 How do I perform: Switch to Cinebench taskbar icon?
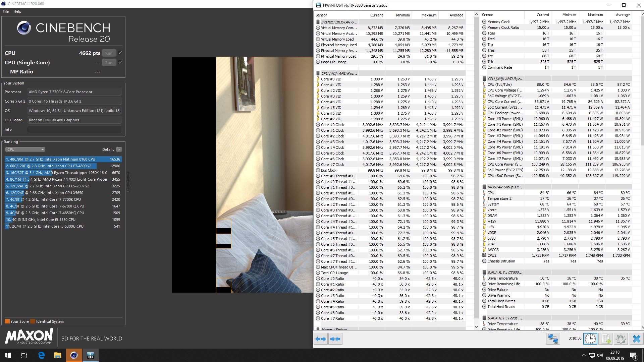pos(74,355)
